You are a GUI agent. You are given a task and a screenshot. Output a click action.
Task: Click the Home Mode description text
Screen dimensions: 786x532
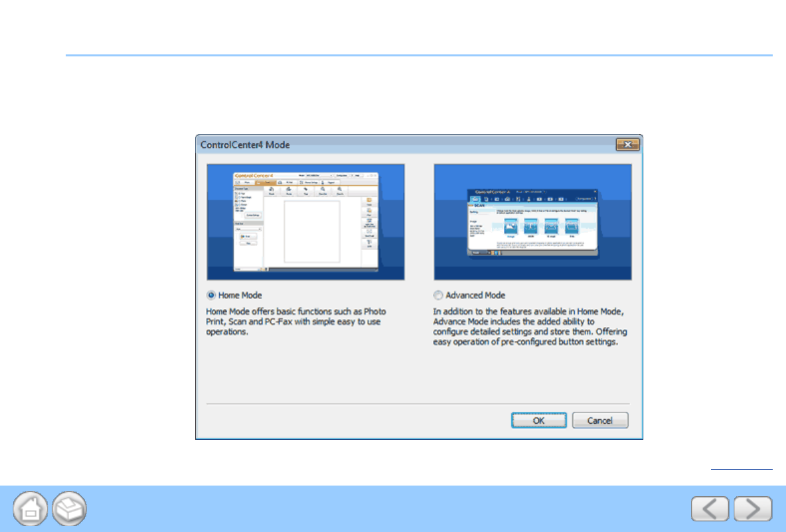tap(296, 322)
